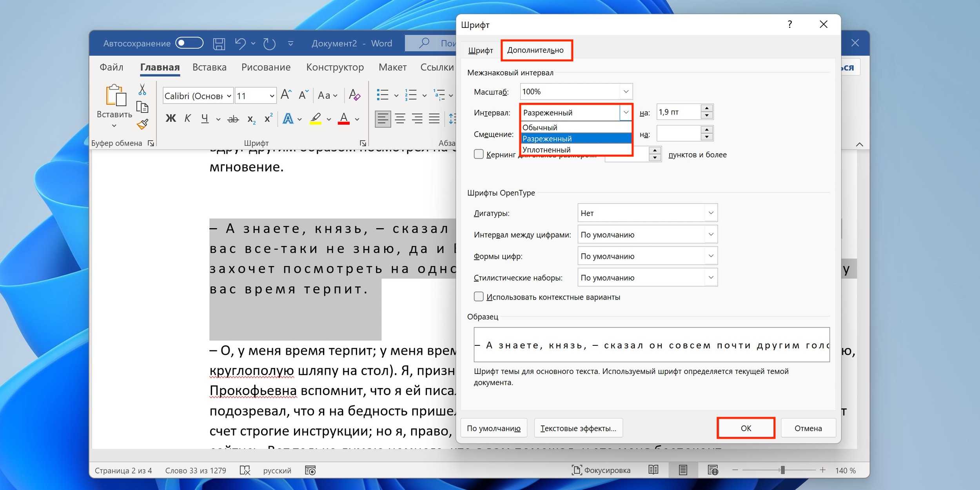980x490 pixels.
Task: Open Текстовые эффекты button
Action: coord(578,428)
